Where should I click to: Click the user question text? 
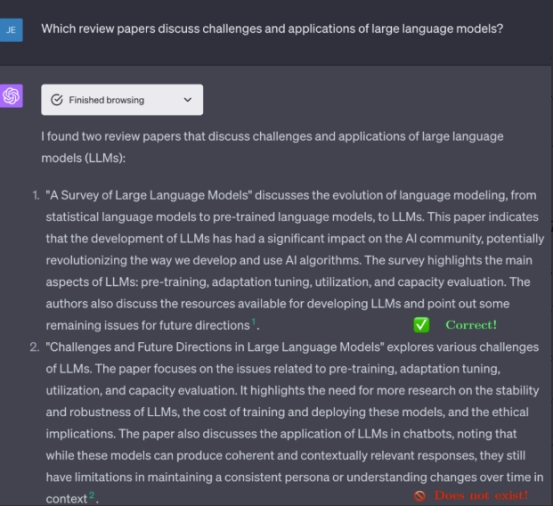[272, 29]
